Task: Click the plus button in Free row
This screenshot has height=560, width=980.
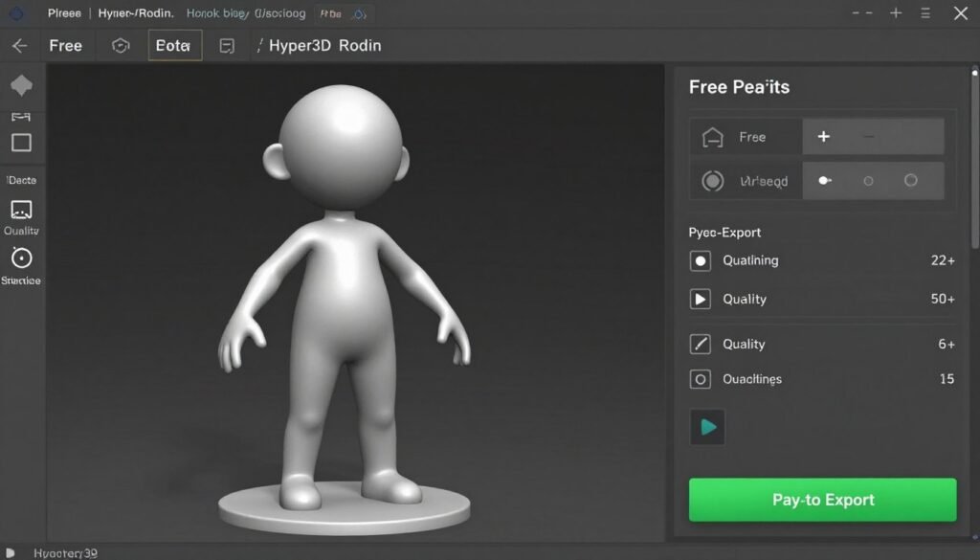Action: (824, 136)
